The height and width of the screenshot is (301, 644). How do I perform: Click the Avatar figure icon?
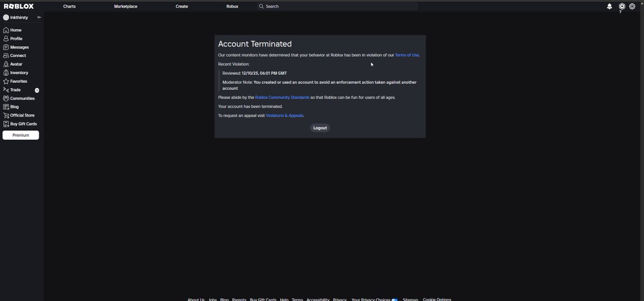(6, 64)
